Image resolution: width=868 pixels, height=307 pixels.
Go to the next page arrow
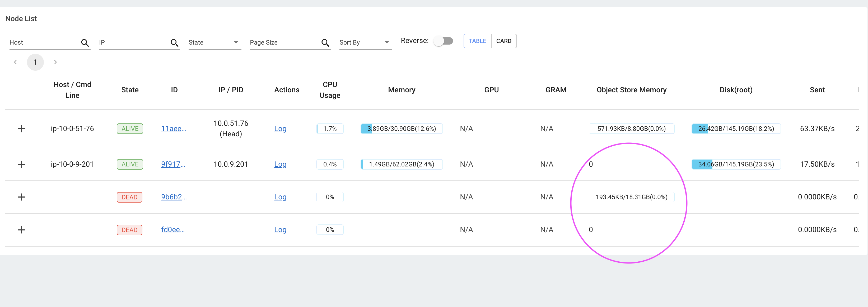point(55,62)
